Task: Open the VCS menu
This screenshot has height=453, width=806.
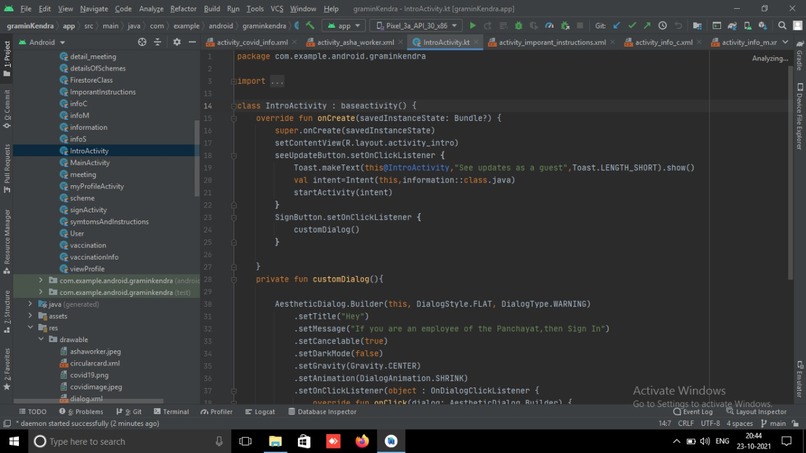Action: 277,9
